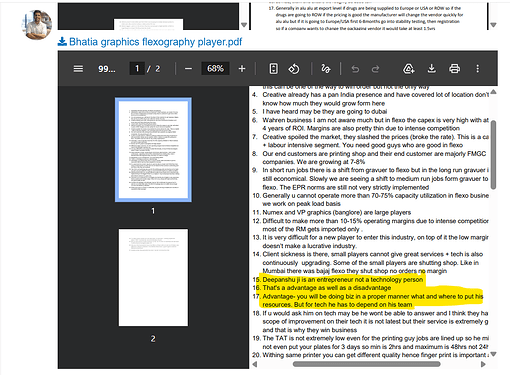Click the add to Drive icon
510x375 pixels.
pyautogui.click(x=409, y=69)
